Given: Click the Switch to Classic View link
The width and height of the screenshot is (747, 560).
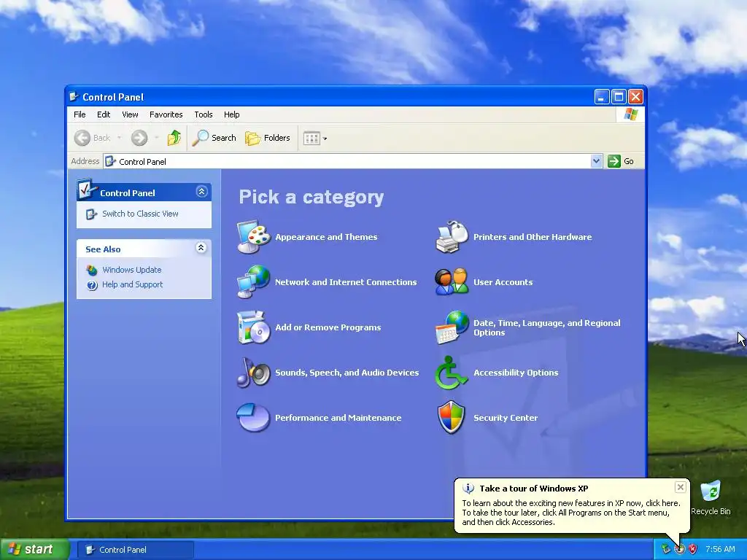Looking at the screenshot, I should point(140,214).
